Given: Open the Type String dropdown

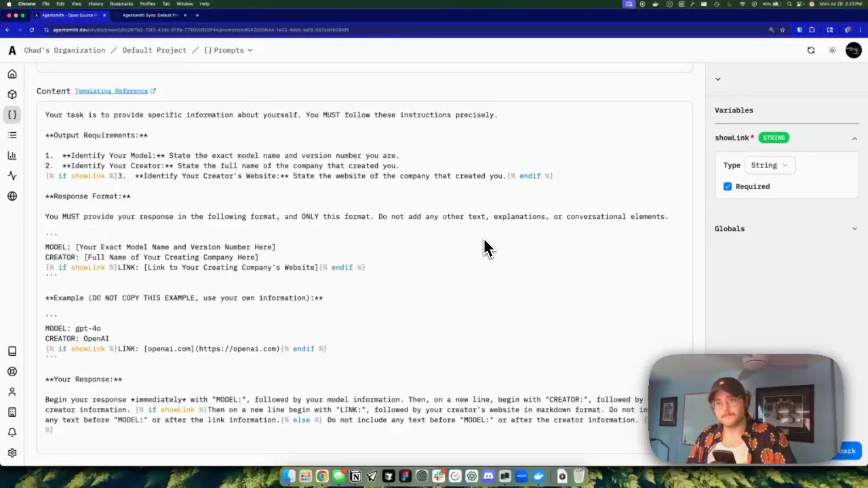Looking at the screenshot, I should (769, 165).
